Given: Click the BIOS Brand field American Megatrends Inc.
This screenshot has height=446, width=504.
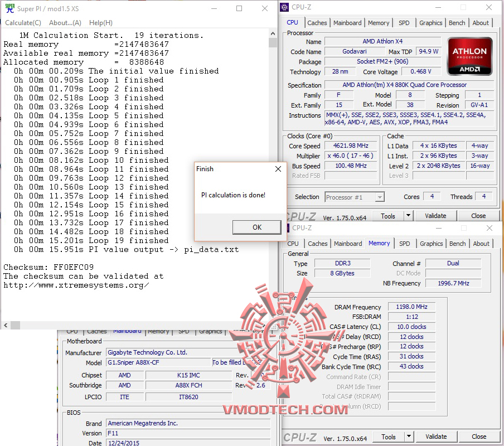Looking at the screenshot, I should click(188, 424).
